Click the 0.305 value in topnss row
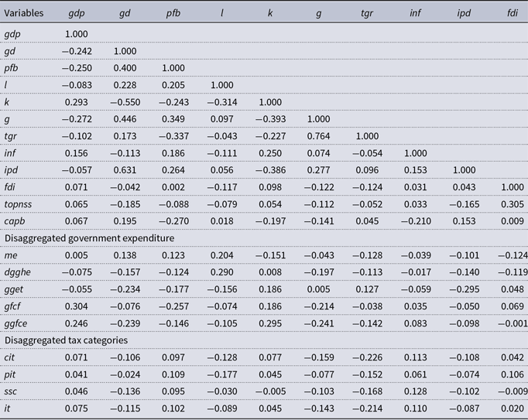This screenshot has width=528, height=420. (513, 204)
